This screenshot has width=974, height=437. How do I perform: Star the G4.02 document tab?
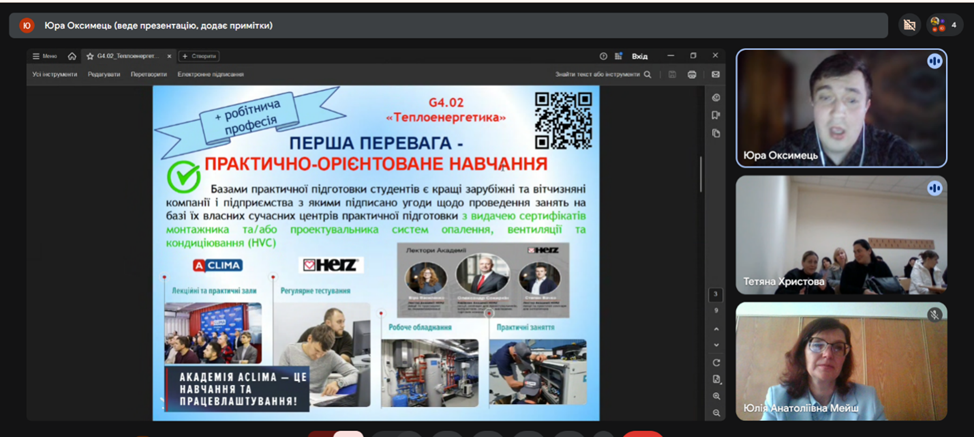[90, 56]
